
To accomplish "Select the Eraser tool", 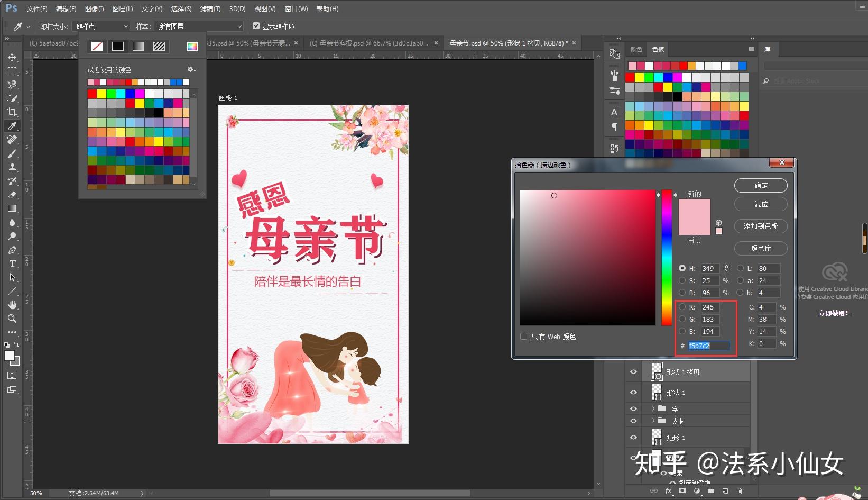I will tap(12, 195).
